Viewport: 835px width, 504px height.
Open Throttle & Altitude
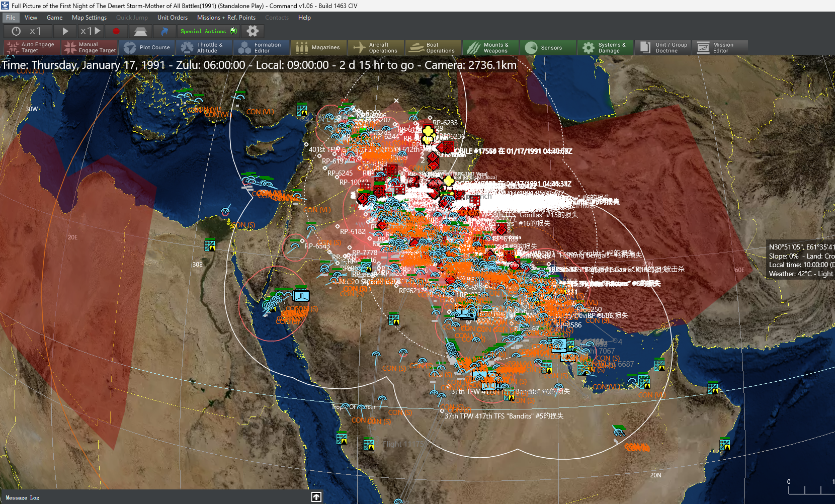click(x=204, y=48)
